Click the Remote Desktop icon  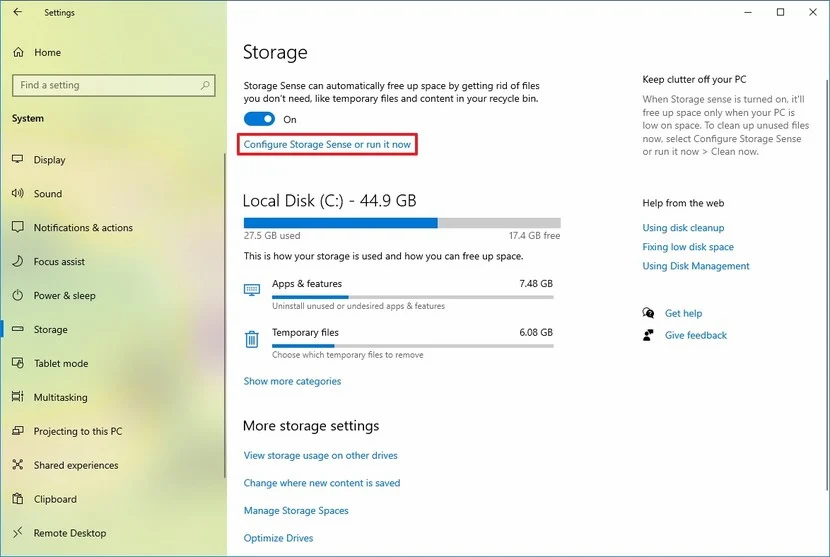click(x=18, y=532)
